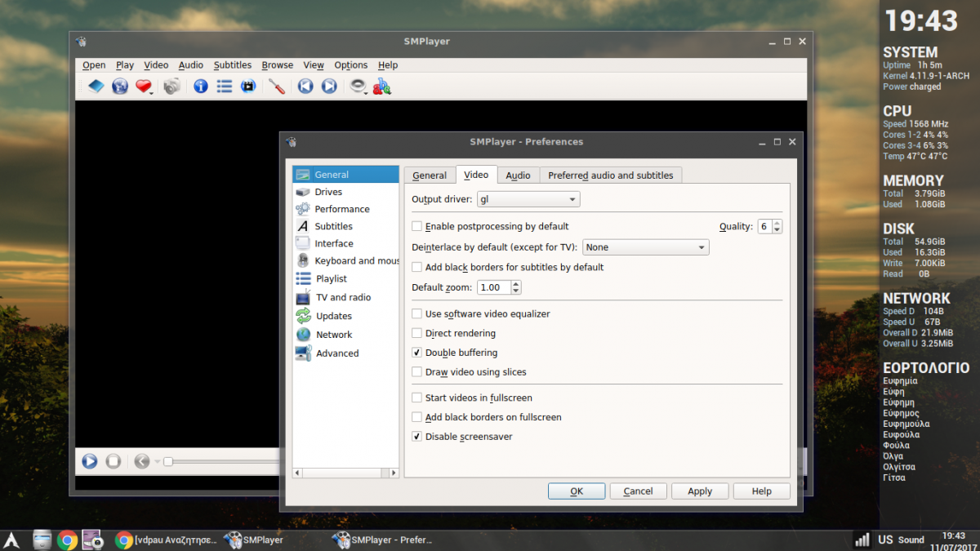The height and width of the screenshot is (551, 980).
Task: Click the Open URL globe icon
Action: [x=120, y=86]
